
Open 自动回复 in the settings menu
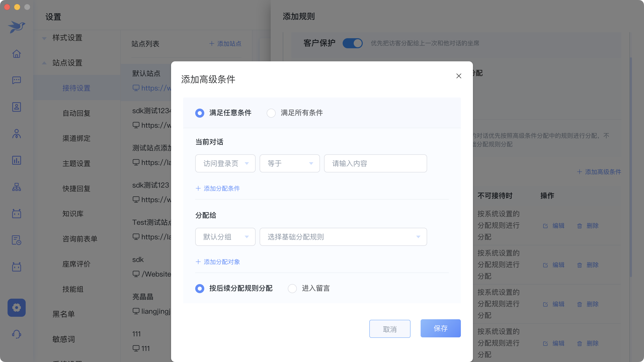pos(76,113)
